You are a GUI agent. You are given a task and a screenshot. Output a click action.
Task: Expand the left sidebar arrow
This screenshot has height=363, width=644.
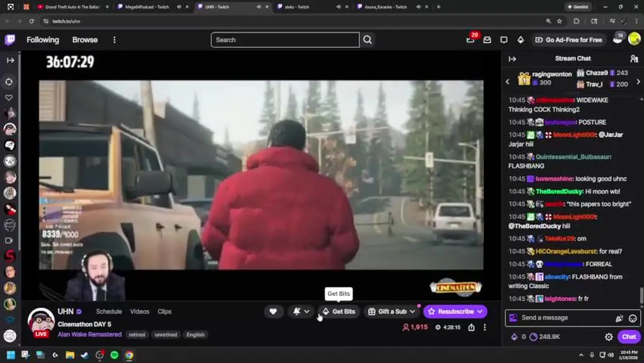click(x=10, y=60)
